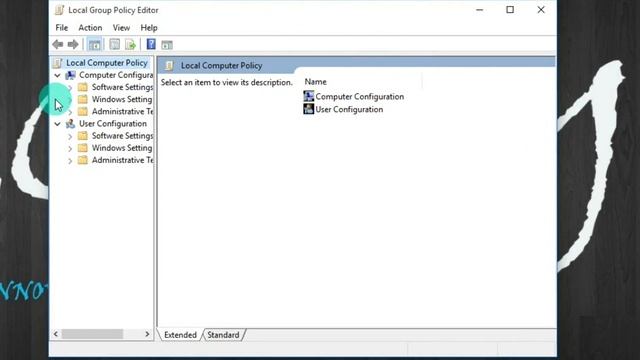Open the File menu
Viewport: 640px width, 360px height.
pyautogui.click(x=62, y=28)
